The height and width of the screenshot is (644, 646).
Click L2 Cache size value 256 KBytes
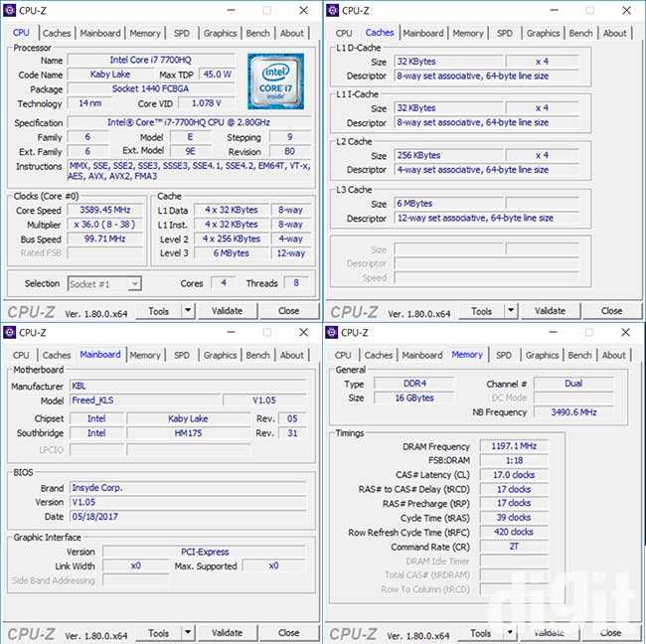449,155
